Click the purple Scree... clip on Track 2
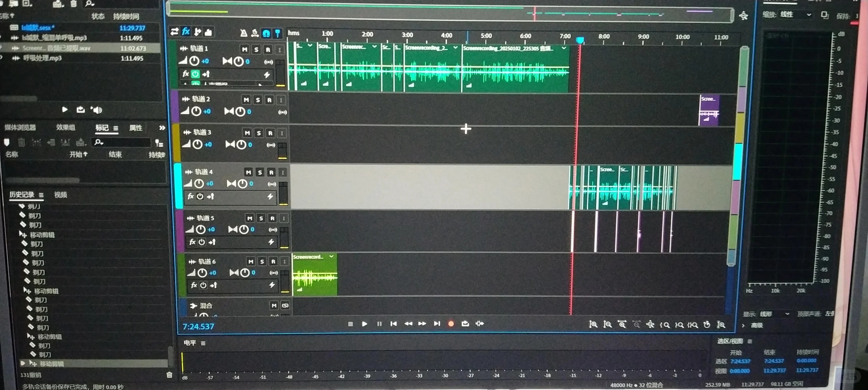 click(x=709, y=110)
